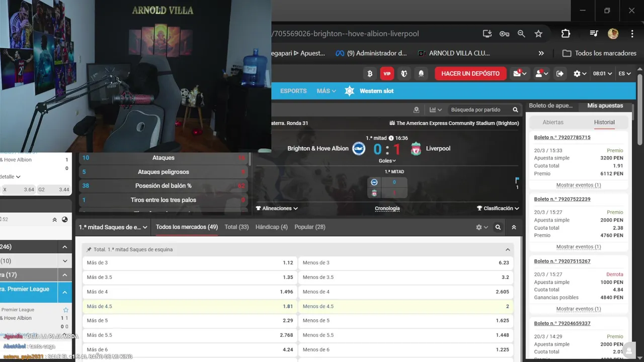Viewport: 644px width, 362px height.
Task: Open Chrome profile avatar
Action: 613,34
